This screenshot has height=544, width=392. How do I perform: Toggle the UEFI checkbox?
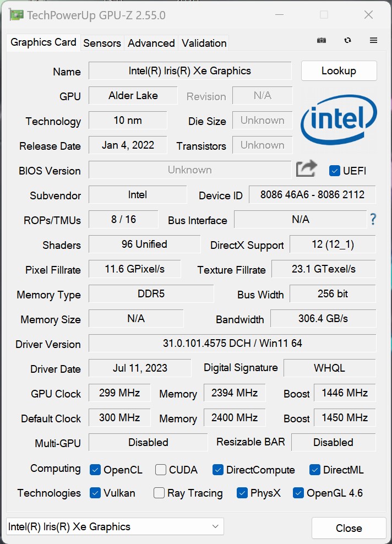pyautogui.click(x=335, y=171)
